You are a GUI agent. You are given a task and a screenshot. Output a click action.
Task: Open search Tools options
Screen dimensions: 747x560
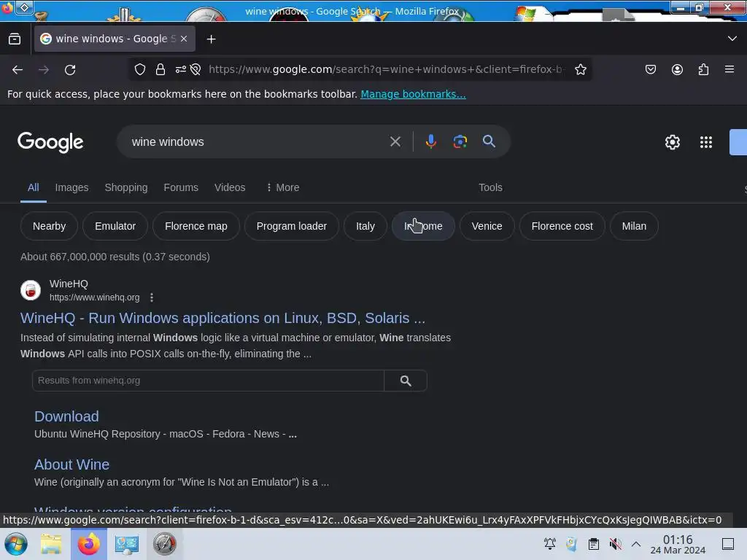coord(490,187)
